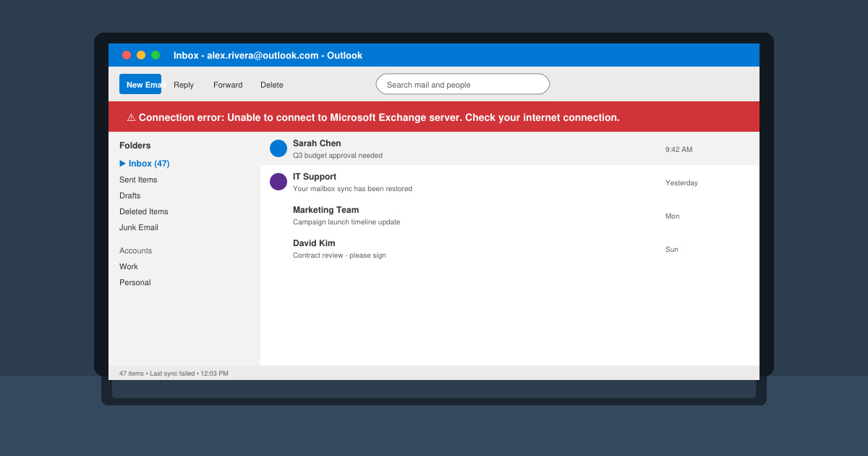Delete the selected email
868x456 pixels.
pyautogui.click(x=272, y=85)
